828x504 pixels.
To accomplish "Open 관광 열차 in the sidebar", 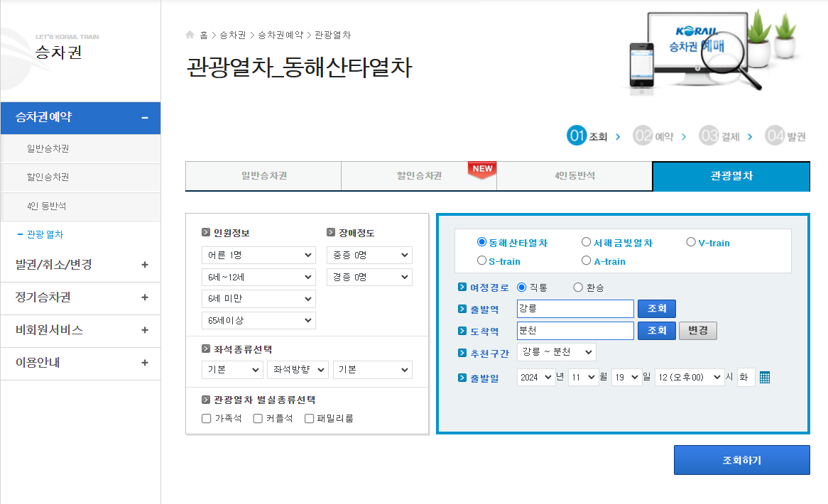I will [45, 234].
